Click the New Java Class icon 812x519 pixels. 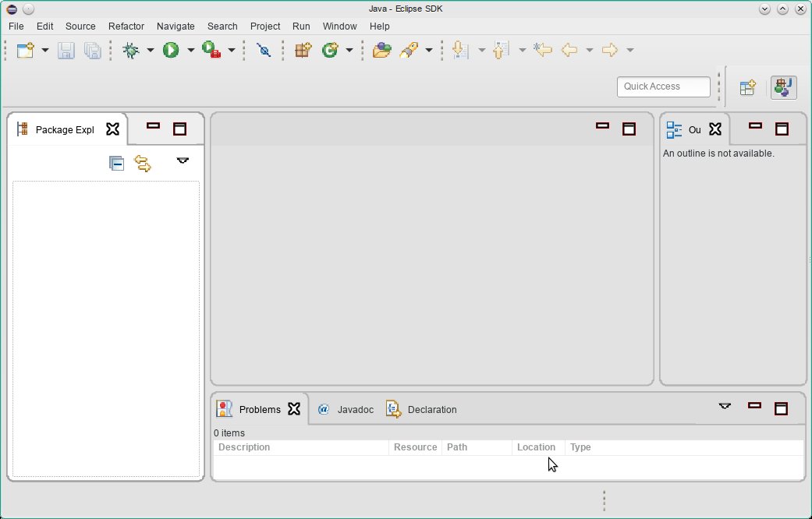point(330,50)
